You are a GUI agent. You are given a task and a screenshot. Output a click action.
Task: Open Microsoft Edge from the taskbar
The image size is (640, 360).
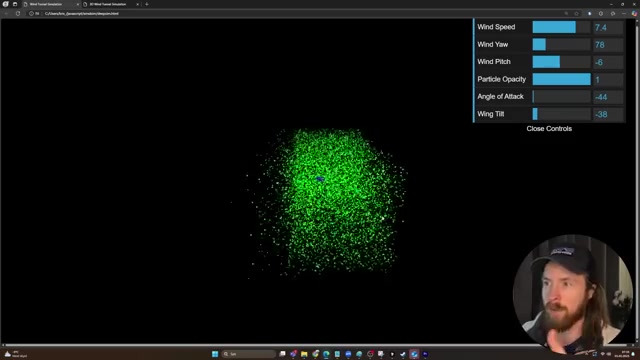click(326, 354)
